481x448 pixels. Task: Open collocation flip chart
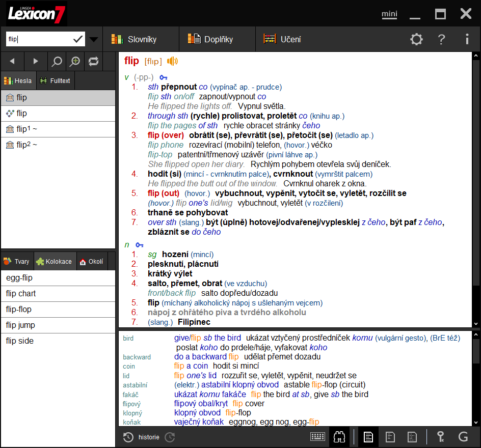coord(58,294)
